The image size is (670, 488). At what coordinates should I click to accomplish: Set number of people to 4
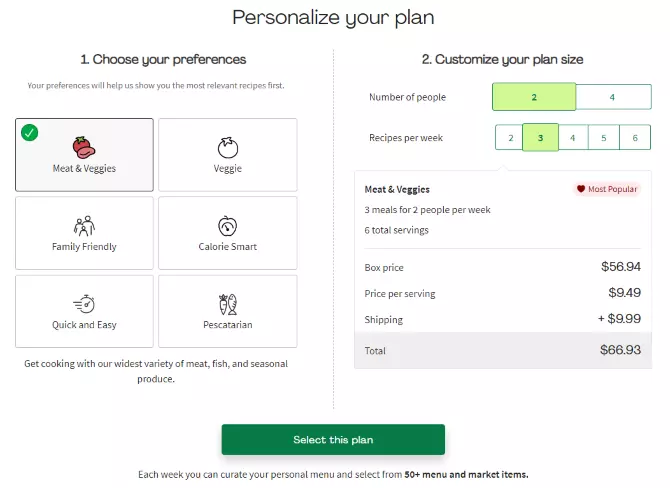614,97
